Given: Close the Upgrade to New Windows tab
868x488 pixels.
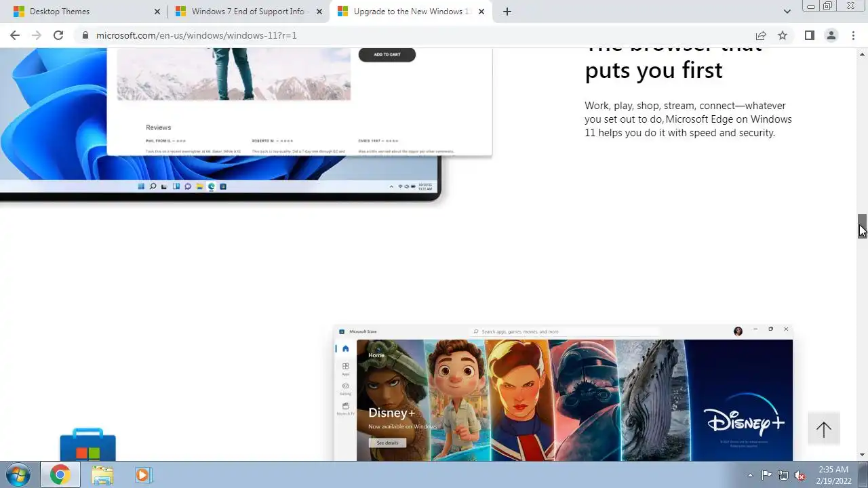Looking at the screenshot, I should pos(482,12).
